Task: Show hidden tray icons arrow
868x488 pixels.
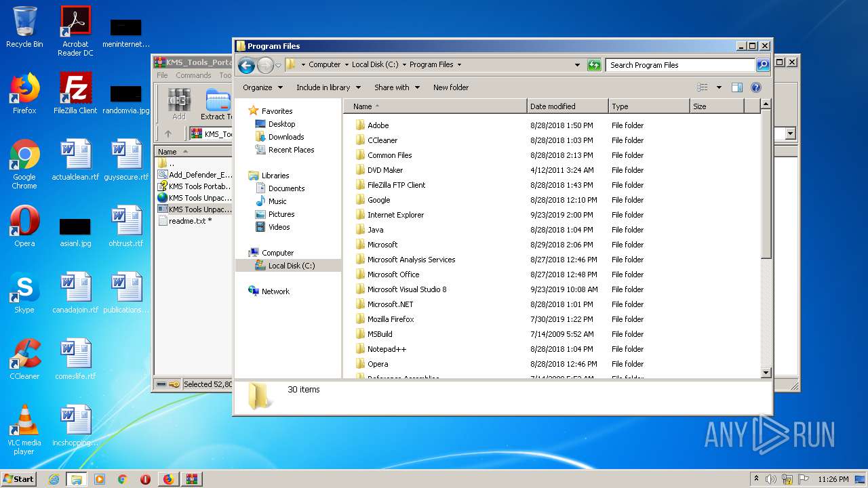Action: 757,479
